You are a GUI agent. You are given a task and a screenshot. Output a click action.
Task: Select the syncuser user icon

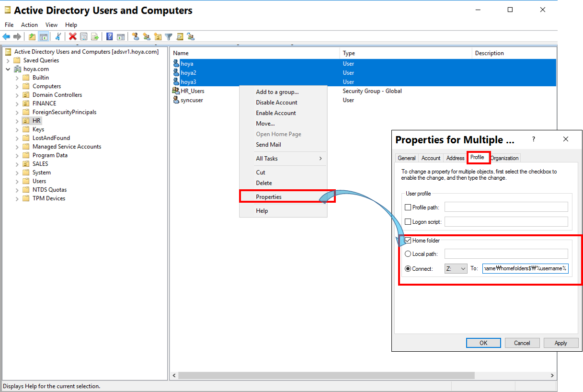(x=176, y=100)
